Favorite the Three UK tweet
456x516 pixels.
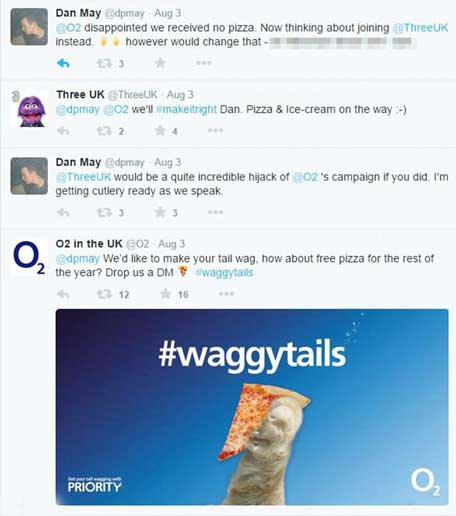(160, 131)
